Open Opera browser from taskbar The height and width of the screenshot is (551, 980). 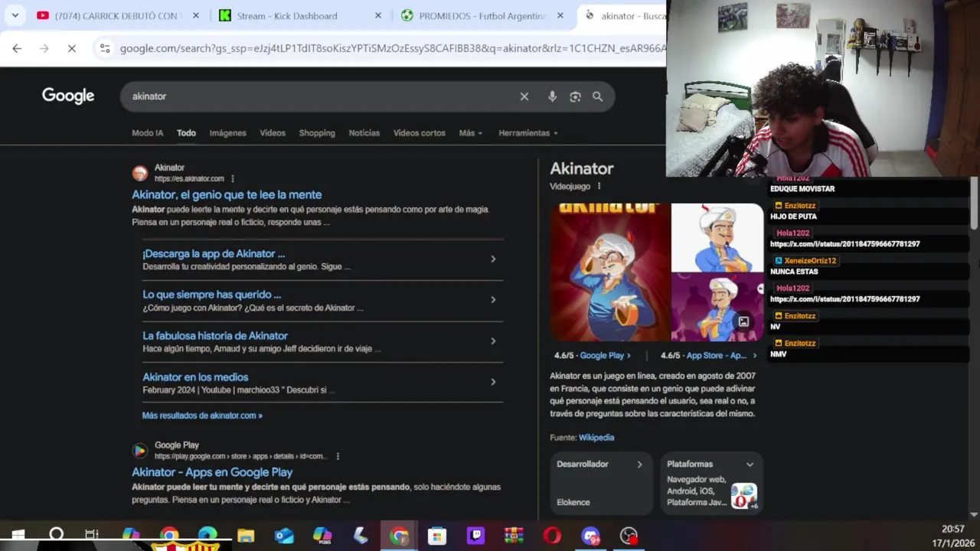pyautogui.click(x=552, y=535)
